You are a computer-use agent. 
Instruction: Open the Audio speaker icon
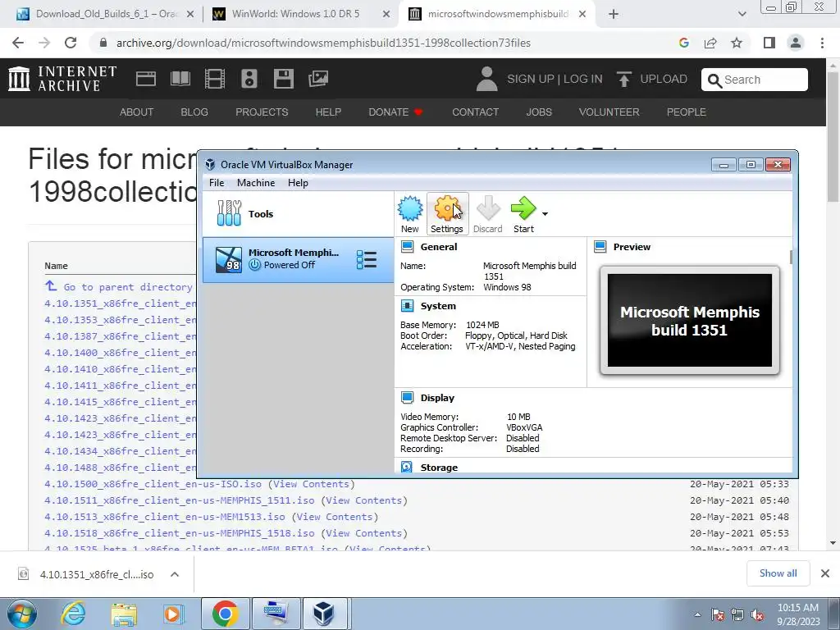click(249, 79)
